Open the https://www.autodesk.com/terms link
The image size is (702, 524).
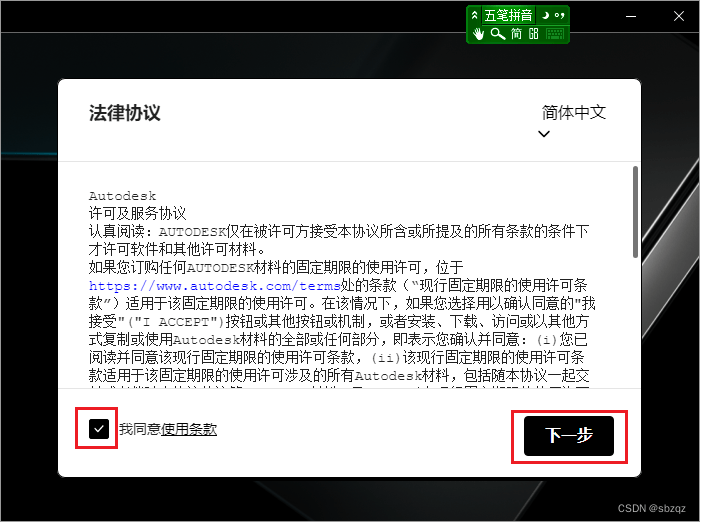[215, 287]
